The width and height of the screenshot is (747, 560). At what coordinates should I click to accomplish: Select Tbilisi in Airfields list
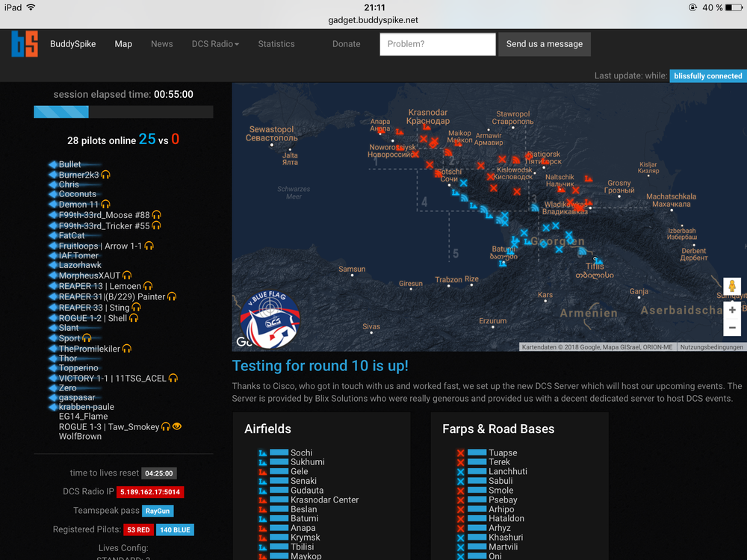pos(302,547)
